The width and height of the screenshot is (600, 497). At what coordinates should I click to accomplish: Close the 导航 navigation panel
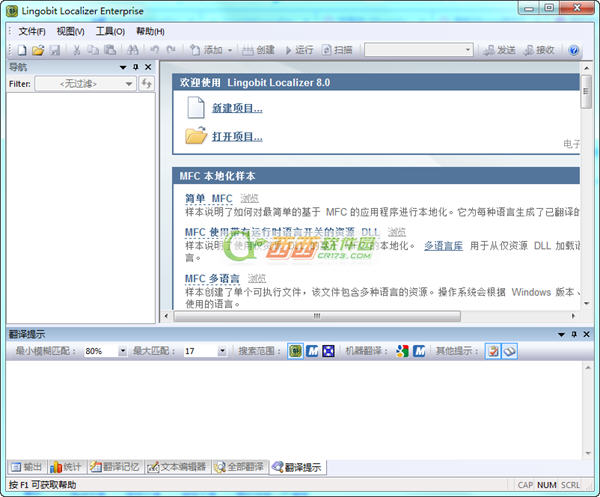tap(148, 67)
